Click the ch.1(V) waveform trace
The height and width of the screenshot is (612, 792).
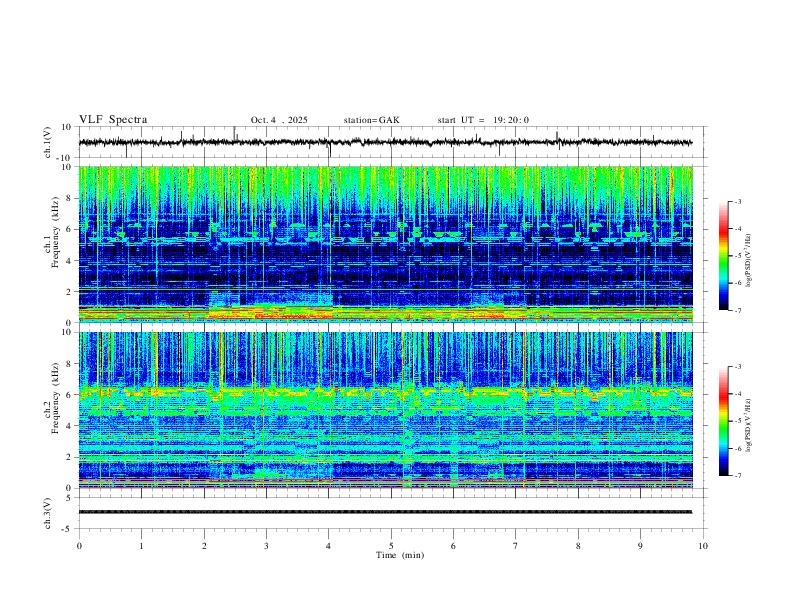385,142
